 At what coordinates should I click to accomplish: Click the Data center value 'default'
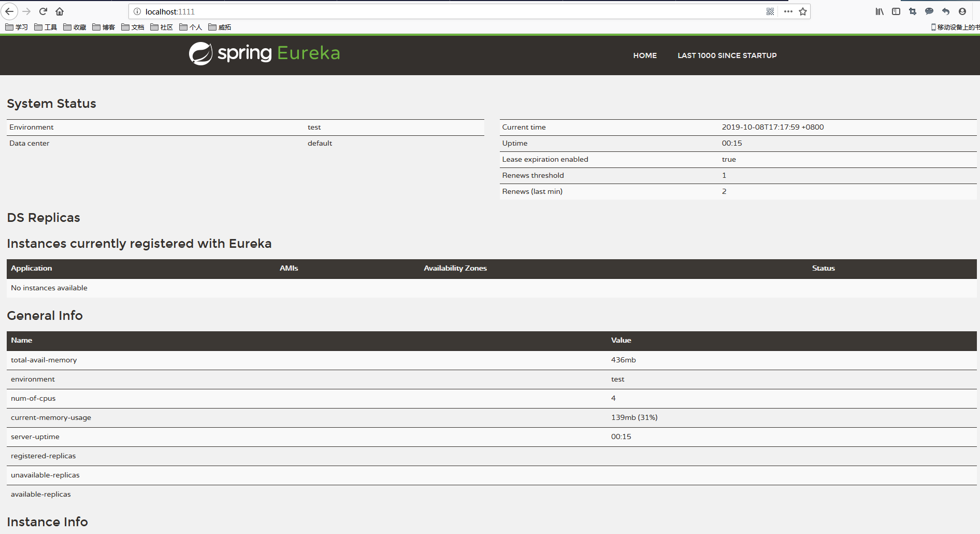point(320,143)
